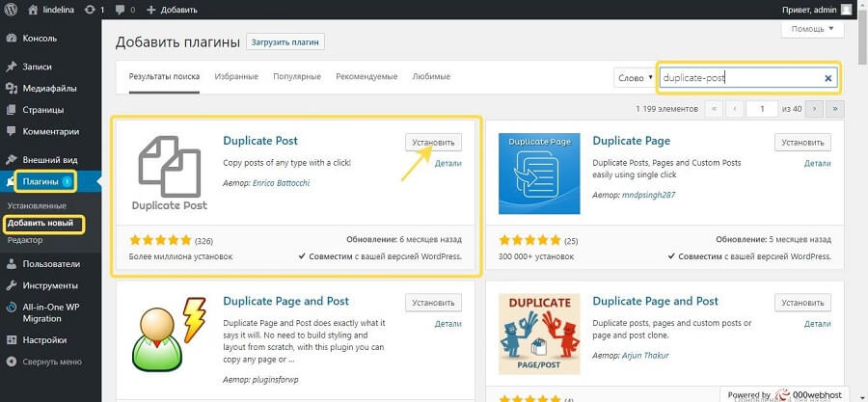Jump to last page of results
The image size is (868, 402).
(836, 109)
